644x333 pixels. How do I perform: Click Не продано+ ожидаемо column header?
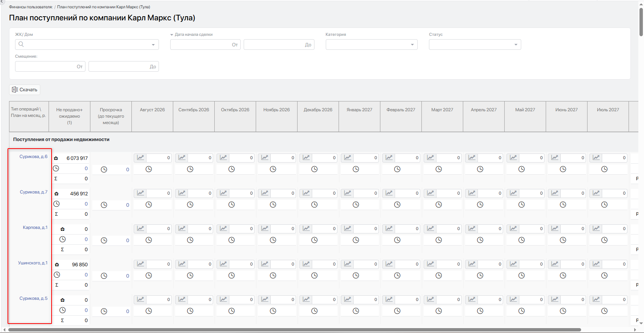pos(69,116)
